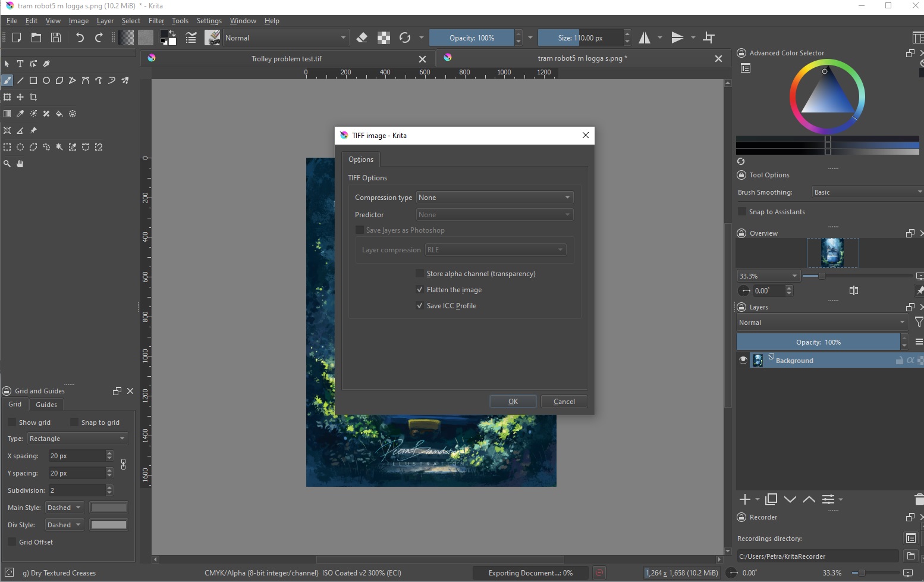924x582 pixels.
Task: Switch to the Guides tab
Action: point(46,405)
